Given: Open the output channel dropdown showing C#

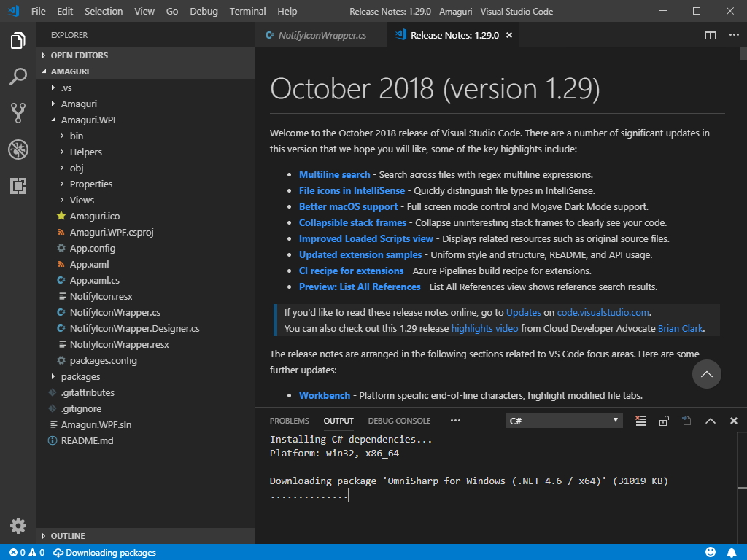Looking at the screenshot, I should pyautogui.click(x=564, y=420).
